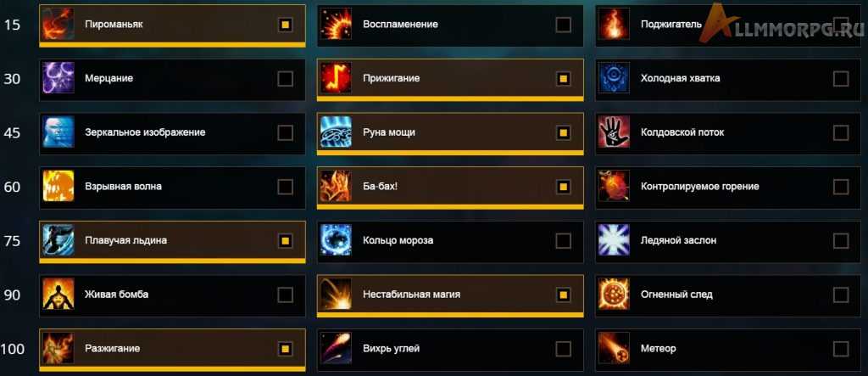Viewport: 868px width, 376px height.
Task: Select the Метеор talent icon
Action: (x=614, y=348)
